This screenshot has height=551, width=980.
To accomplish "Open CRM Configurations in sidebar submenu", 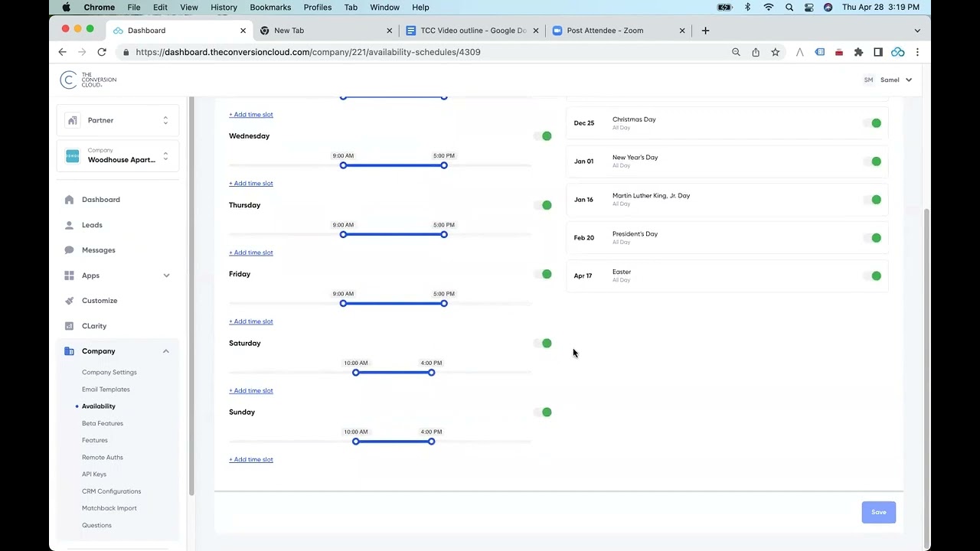I will [111, 491].
